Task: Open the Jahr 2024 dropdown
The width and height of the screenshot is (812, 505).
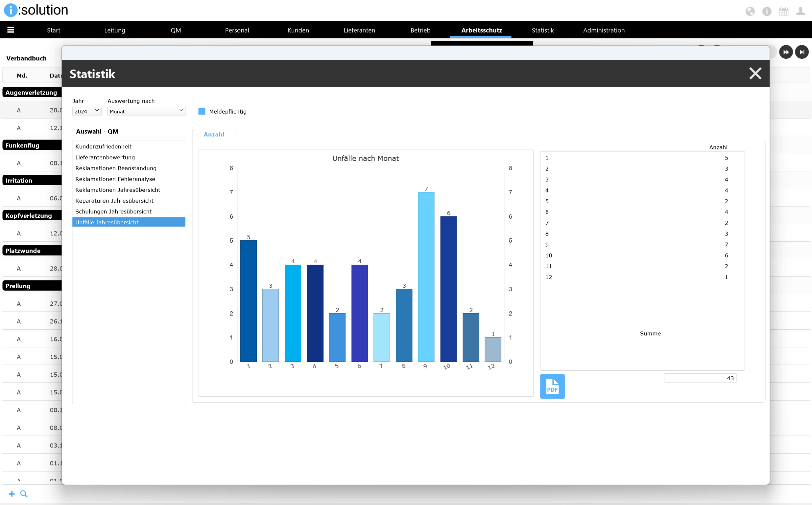Action: 86,111
